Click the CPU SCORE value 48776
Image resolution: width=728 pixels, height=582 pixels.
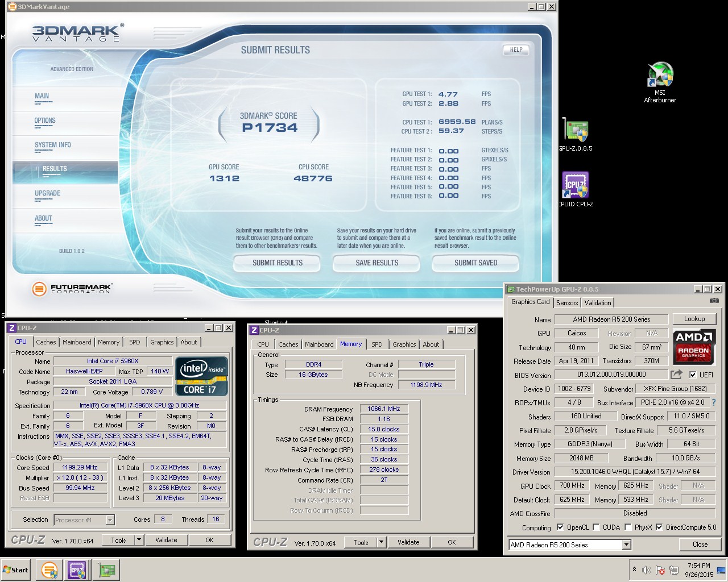(x=313, y=178)
